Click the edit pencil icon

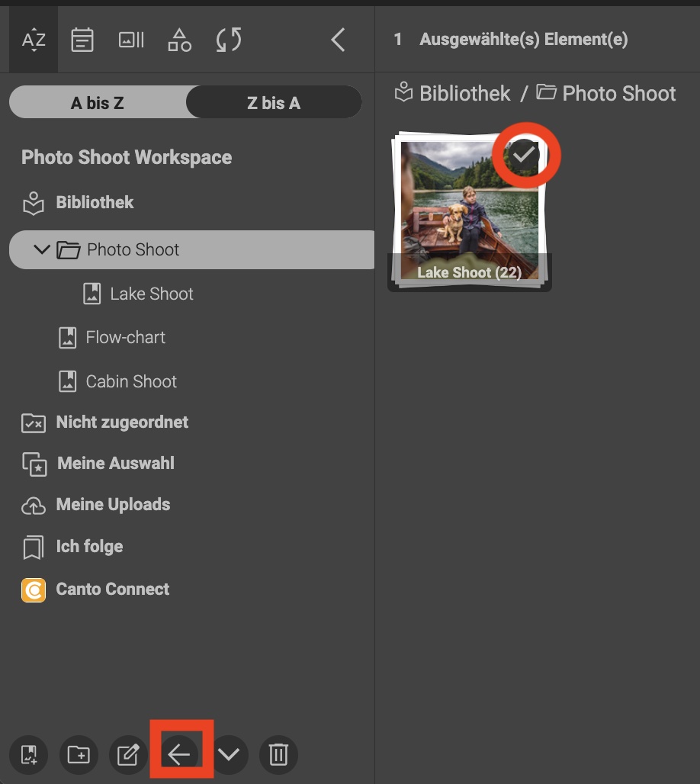tap(128, 755)
